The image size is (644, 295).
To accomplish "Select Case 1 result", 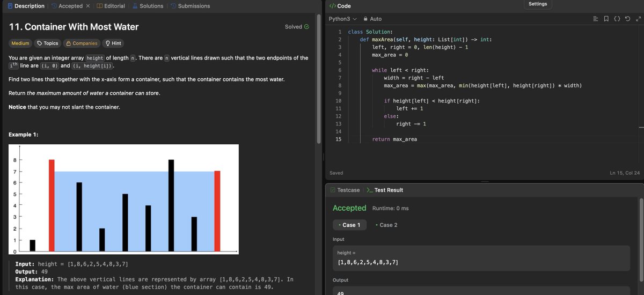I will tap(349, 225).
